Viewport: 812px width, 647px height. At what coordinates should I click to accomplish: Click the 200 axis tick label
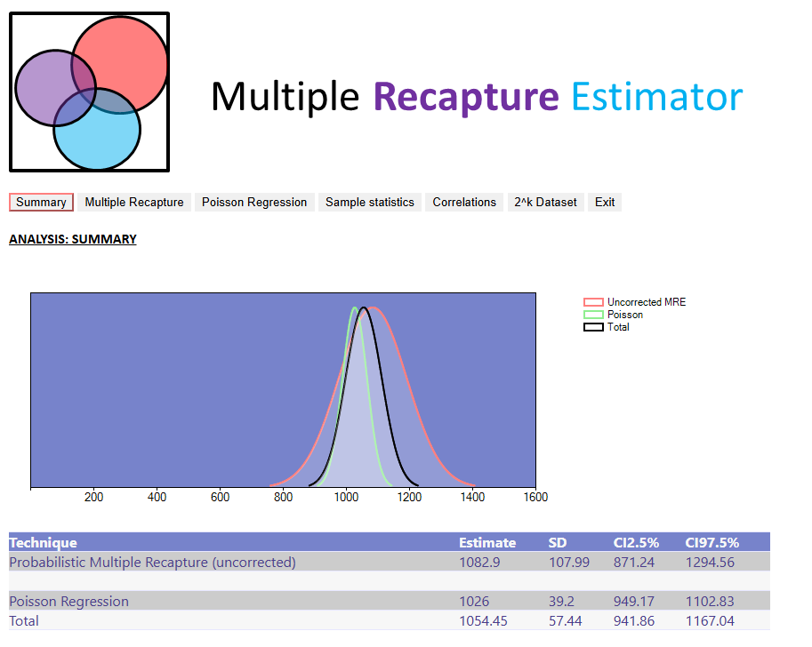[93, 498]
